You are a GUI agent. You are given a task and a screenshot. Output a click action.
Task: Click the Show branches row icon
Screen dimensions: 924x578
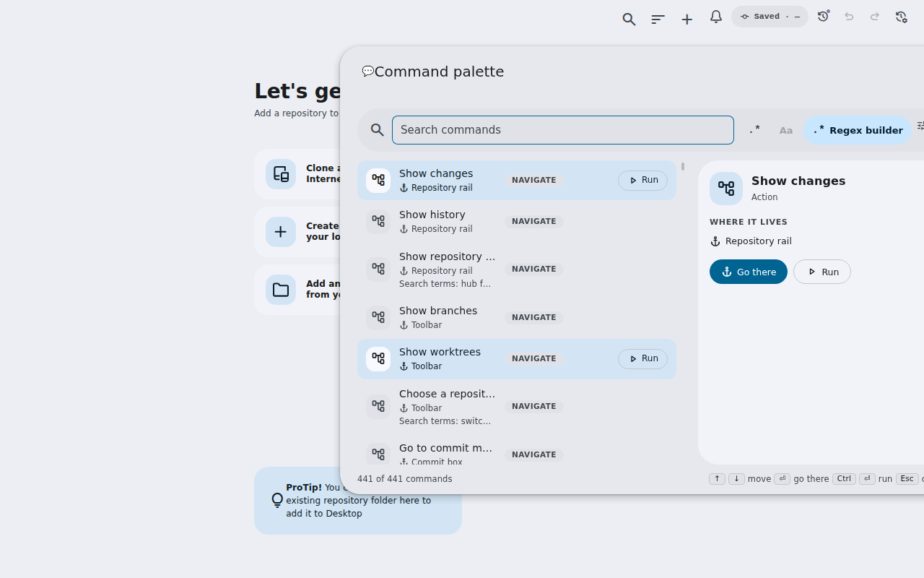point(378,317)
